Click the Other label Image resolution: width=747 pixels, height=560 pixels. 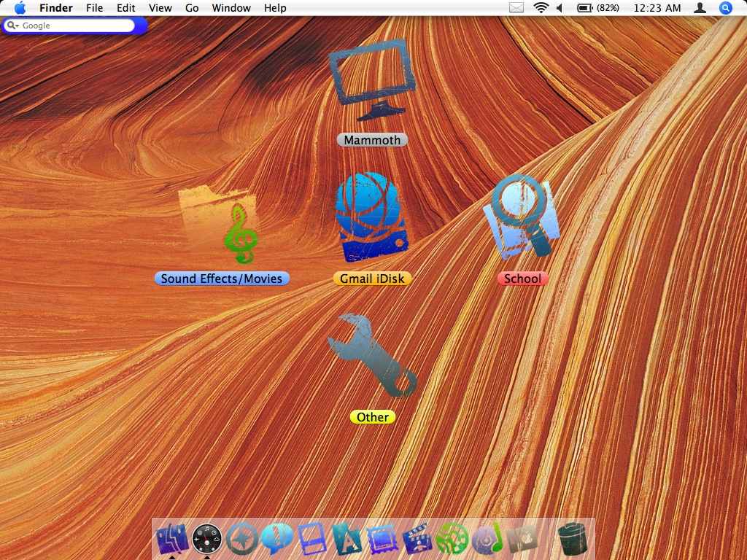click(x=373, y=417)
